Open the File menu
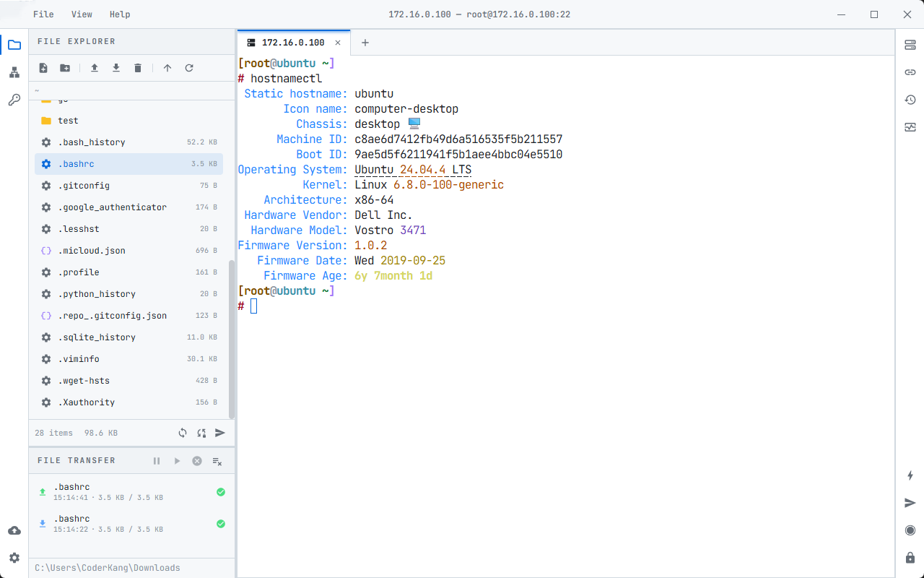This screenshot has width=924, height=578. (43, 14)
